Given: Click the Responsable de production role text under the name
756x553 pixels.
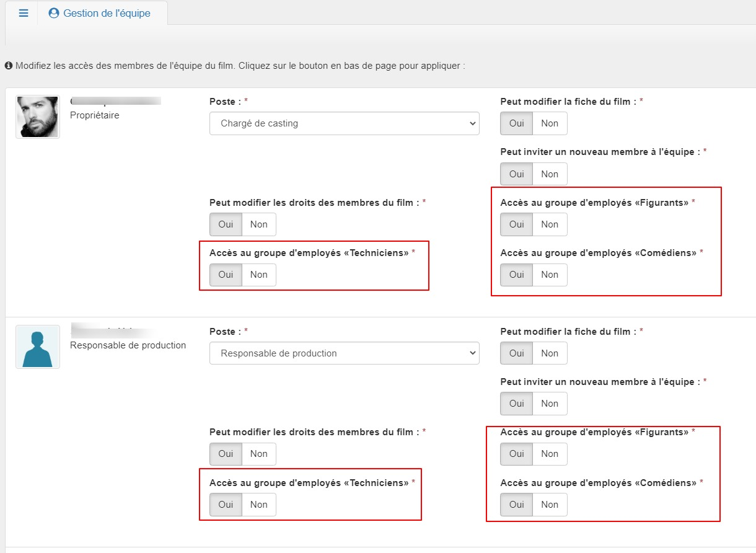Looking at the screenshot, I should pyautogui.click(x=128, y=345).
